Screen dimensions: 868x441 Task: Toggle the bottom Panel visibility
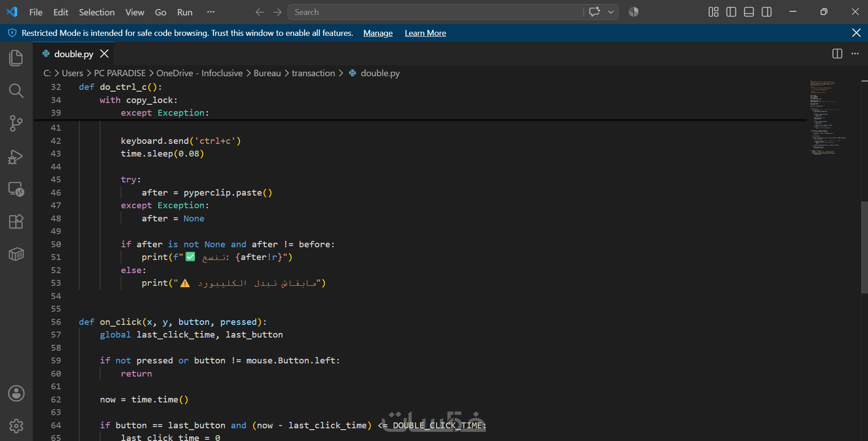(x=749, y=12)
